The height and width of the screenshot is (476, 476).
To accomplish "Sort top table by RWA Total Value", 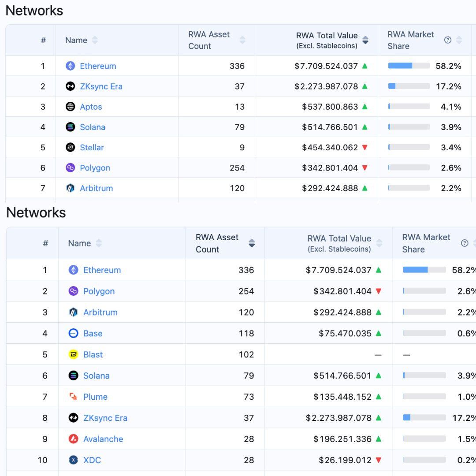I will (365, 40).
